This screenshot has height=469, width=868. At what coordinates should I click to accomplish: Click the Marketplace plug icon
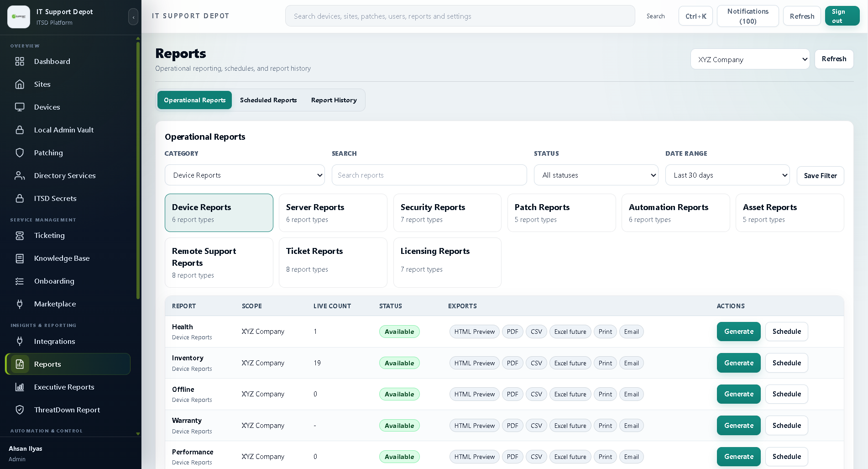[x=20, y=304]
